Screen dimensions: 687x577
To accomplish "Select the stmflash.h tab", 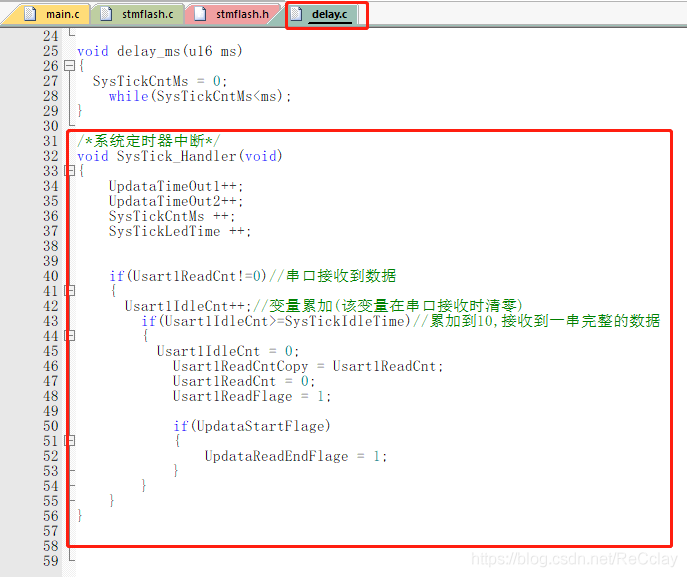I will click(x=233, y=14).
